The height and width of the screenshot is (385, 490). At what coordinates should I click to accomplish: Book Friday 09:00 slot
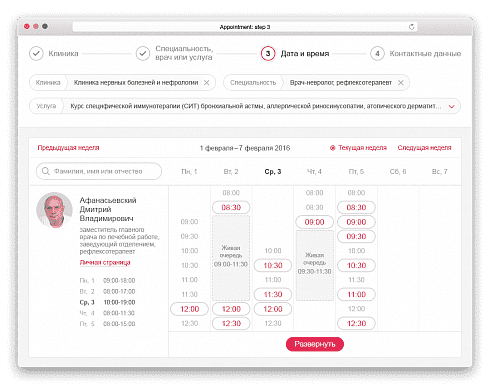click(x=356, y=222)
